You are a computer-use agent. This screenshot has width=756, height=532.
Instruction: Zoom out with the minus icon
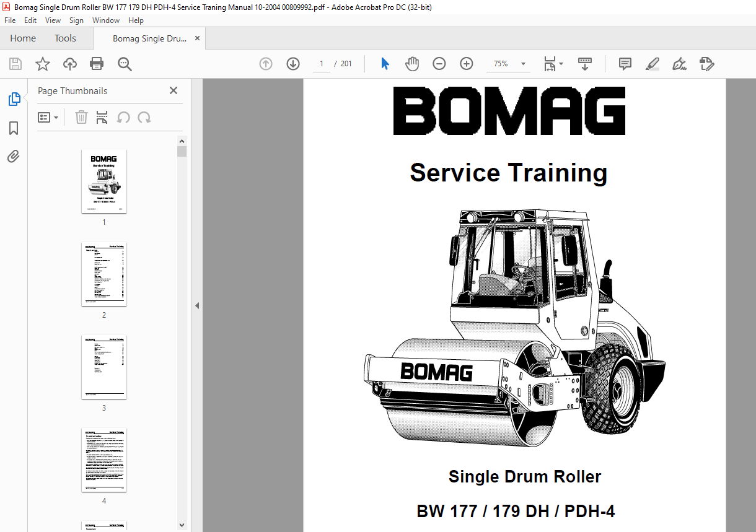tap(439, 64)
